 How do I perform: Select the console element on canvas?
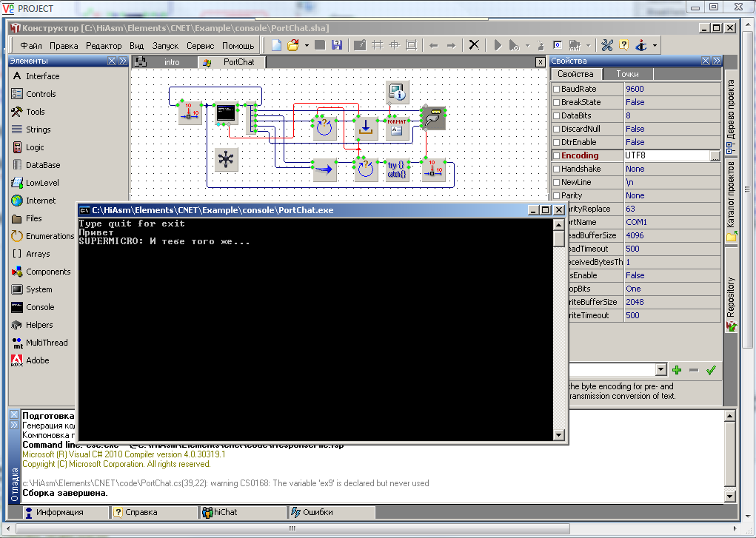(225, 112)
